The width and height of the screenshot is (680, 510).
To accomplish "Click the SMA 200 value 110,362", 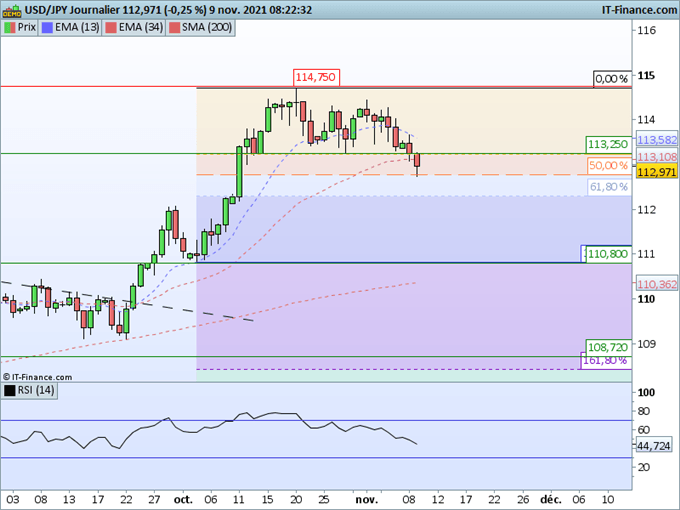I will [657, 284].
